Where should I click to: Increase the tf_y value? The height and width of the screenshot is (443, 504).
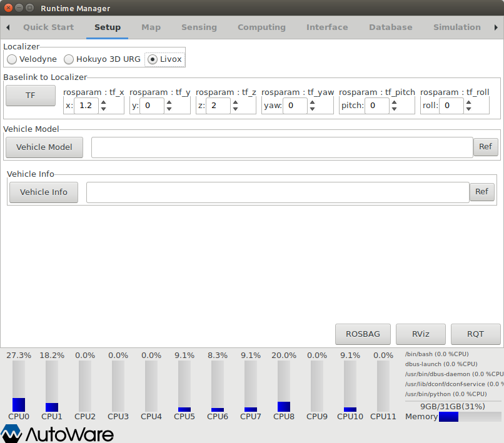(169, 102)
